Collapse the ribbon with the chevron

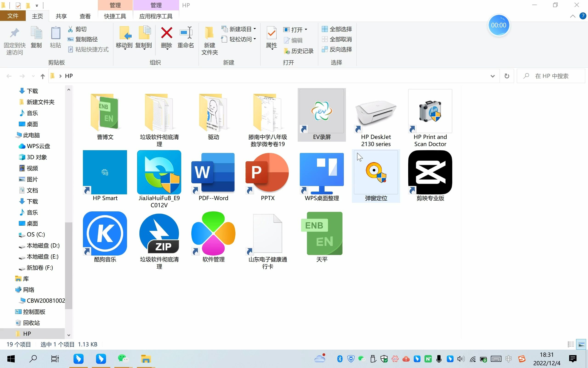(573, 16)
